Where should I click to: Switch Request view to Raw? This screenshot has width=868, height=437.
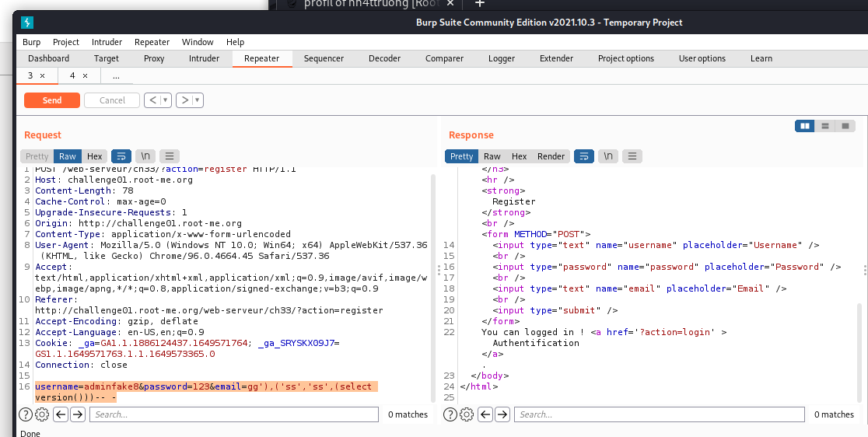[x=68, y=156]
